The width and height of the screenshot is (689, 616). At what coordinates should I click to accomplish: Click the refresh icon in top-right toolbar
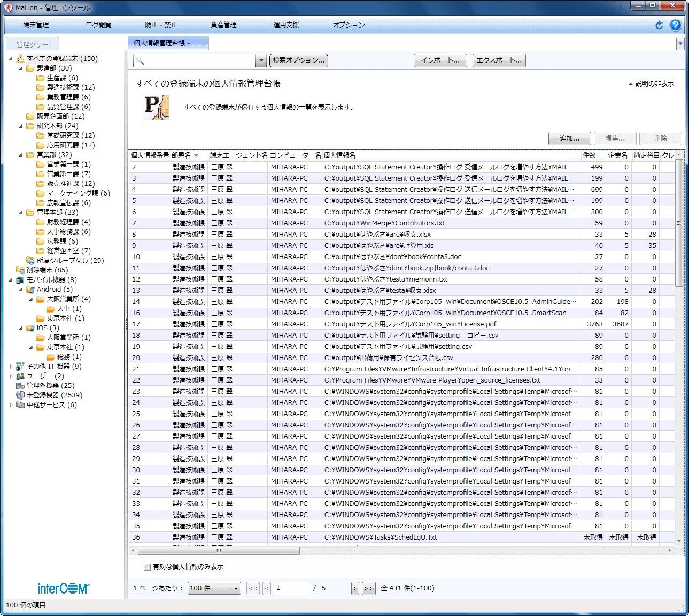coord(659,25)
